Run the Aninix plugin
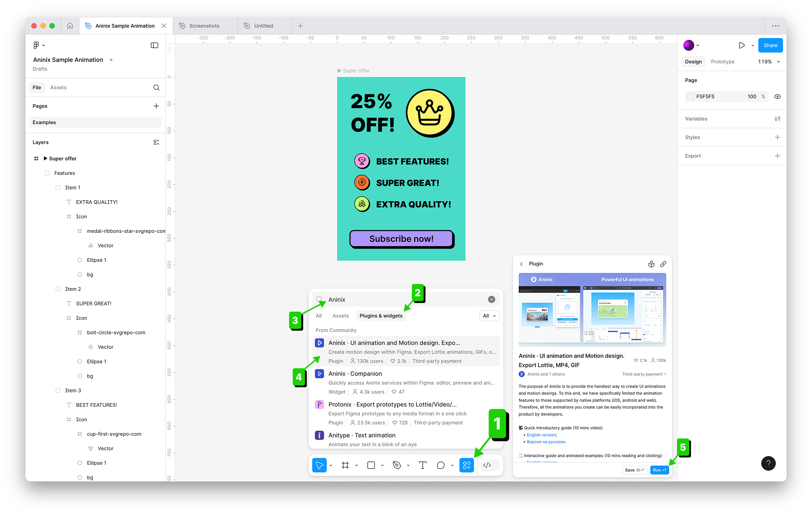Image resolution: width=812 pixels, height=515 pixels. click(x=659, y=470)
